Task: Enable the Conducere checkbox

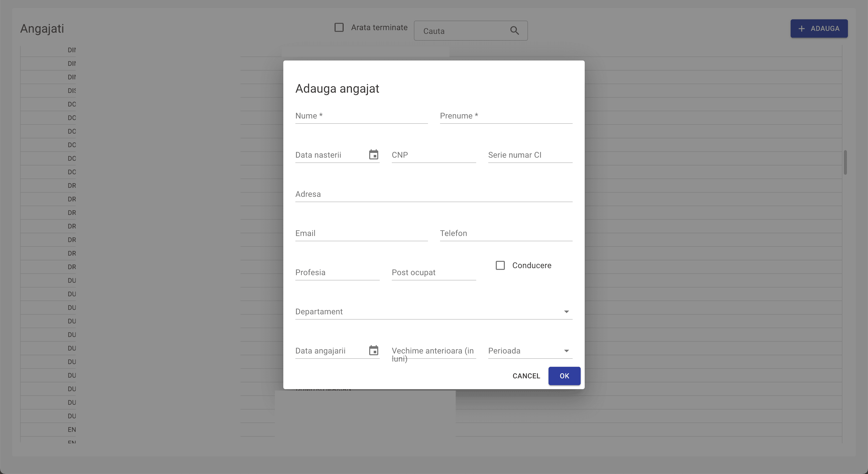Action: 500,265
